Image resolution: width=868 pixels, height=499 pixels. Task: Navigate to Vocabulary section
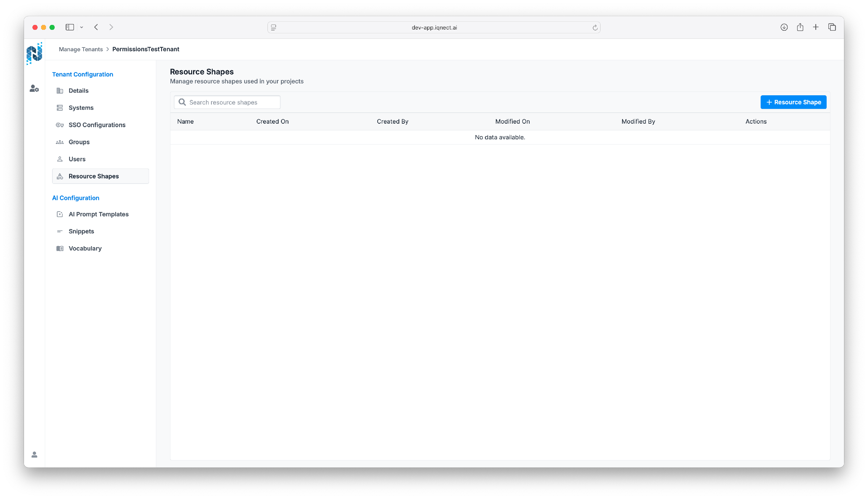coord(85,248)
